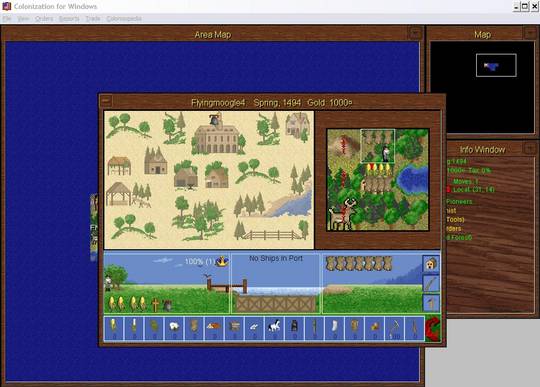The width and height of the screenshot is (540, 387).
Task: Select the Coats cargo slot
Action: [354, 328]
